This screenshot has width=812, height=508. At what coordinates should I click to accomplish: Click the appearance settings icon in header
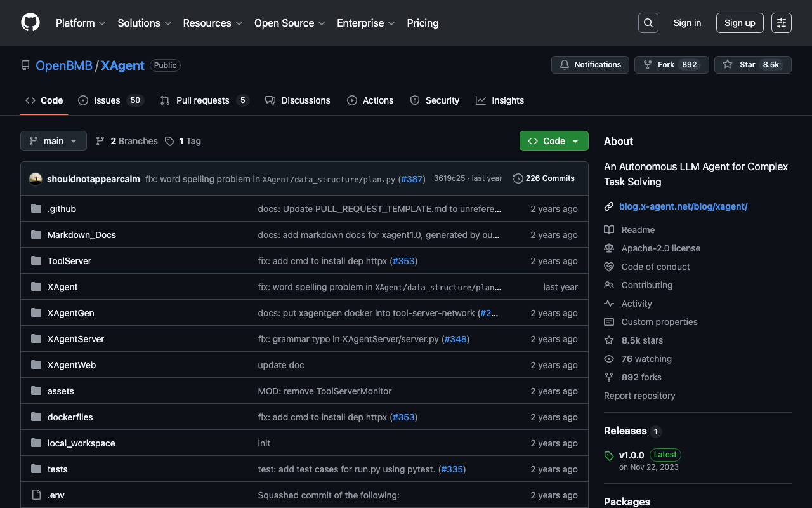(781, 23)
